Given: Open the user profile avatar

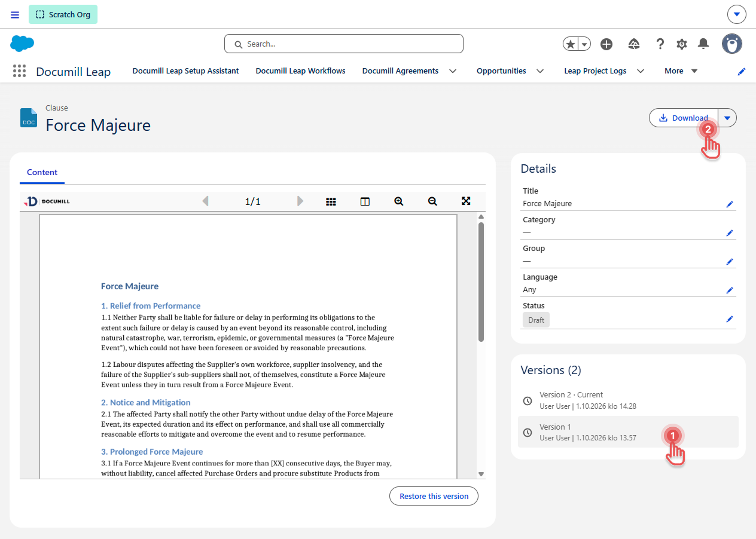Looking at the screenshot, I should pos(732,44).
